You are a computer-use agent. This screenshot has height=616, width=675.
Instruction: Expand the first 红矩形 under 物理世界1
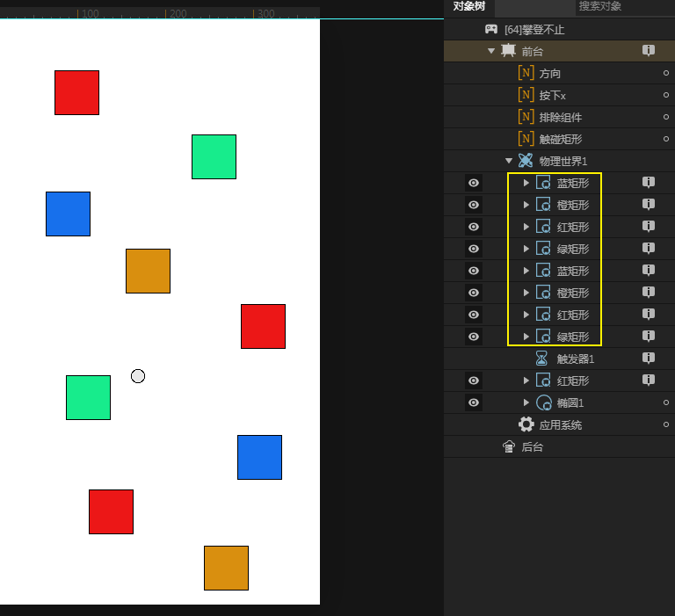(526, 227)
